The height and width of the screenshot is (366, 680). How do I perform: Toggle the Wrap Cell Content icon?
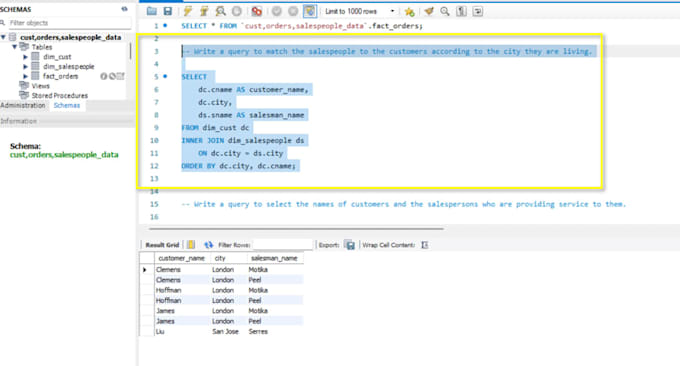[425, 245]
